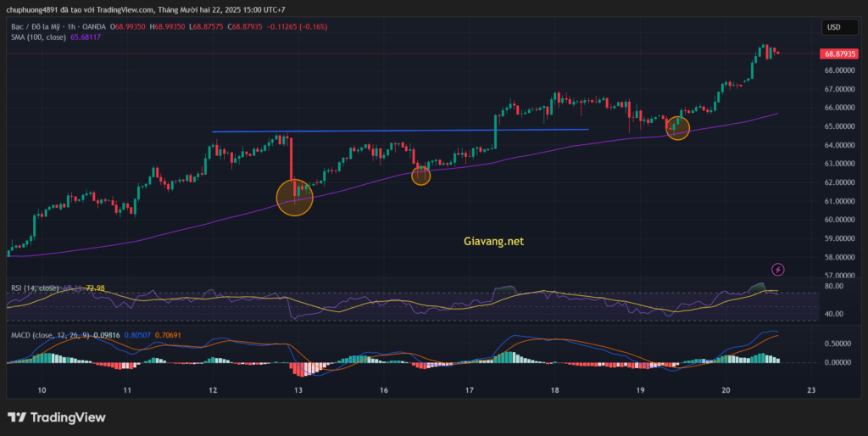Select the small orange circle near 16

tap(420, 176)
